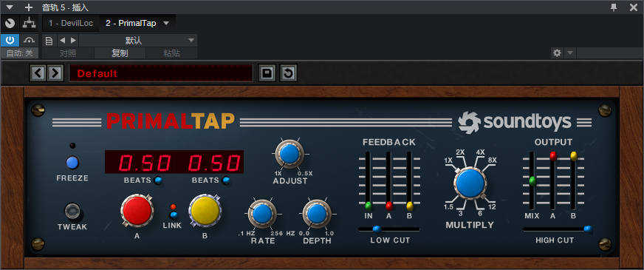Switch to the 1 - DevilLoc tab

(71, 24)
